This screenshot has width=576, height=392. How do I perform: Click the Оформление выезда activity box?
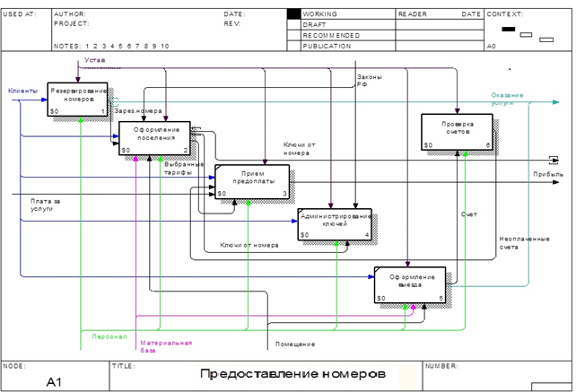(410, 285)
